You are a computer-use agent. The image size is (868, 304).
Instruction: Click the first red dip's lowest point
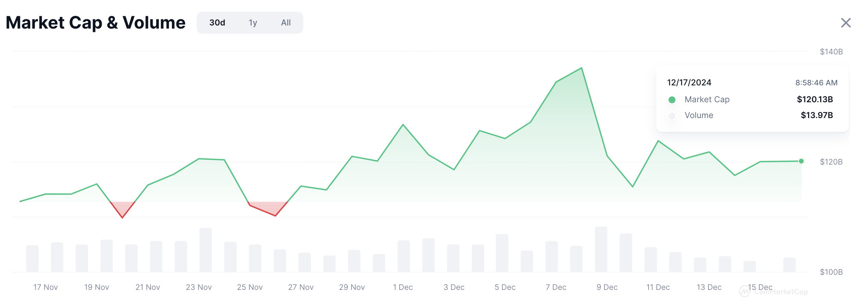click(122, 218)
